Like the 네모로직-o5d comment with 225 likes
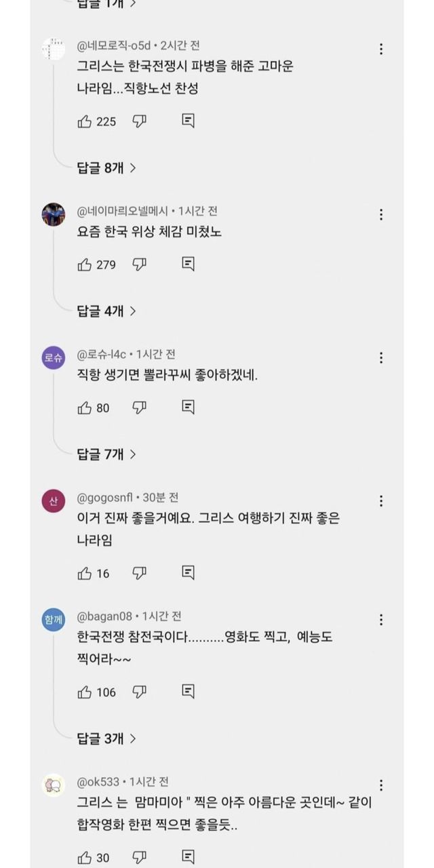Viewport: 434px width, 868px height. [x=85, y=121]
